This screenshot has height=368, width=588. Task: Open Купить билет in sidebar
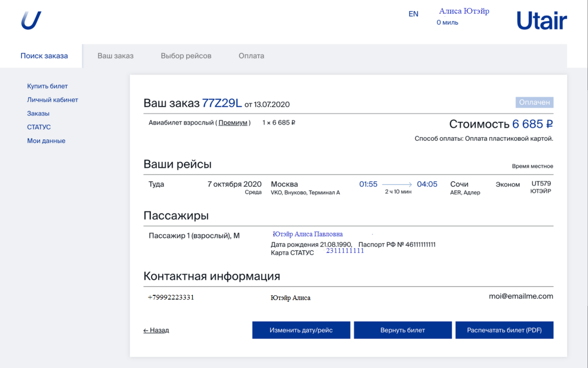point(47,86)
